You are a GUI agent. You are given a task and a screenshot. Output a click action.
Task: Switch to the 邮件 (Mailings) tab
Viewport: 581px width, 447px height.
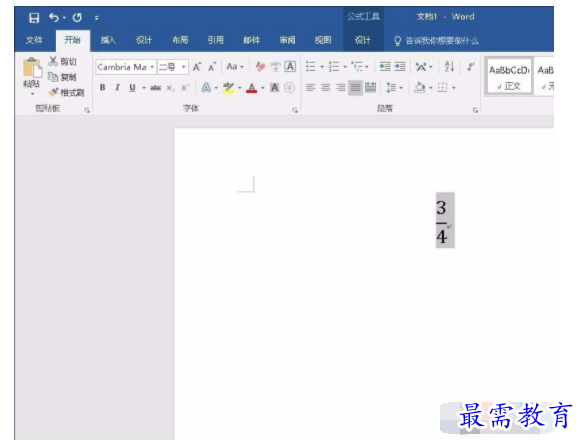(251, 40)
